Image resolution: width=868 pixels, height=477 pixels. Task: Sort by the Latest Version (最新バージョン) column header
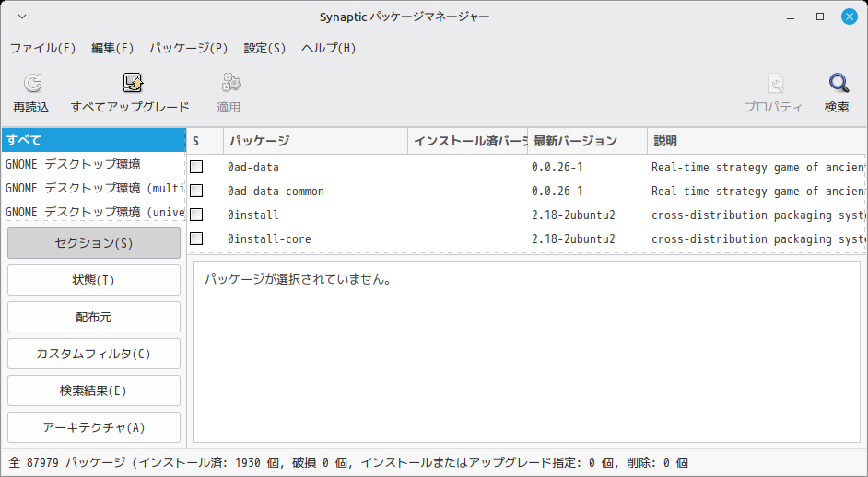pos(586,141)
